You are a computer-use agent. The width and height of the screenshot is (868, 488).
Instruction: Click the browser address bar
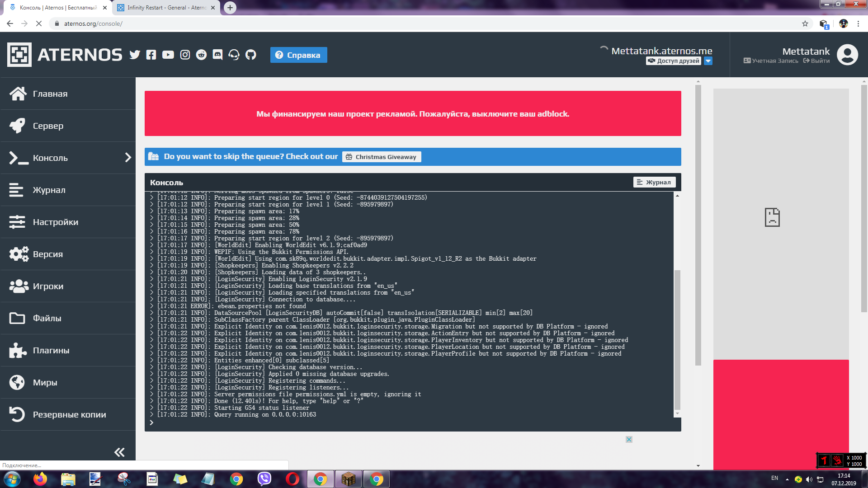point(425,23)
